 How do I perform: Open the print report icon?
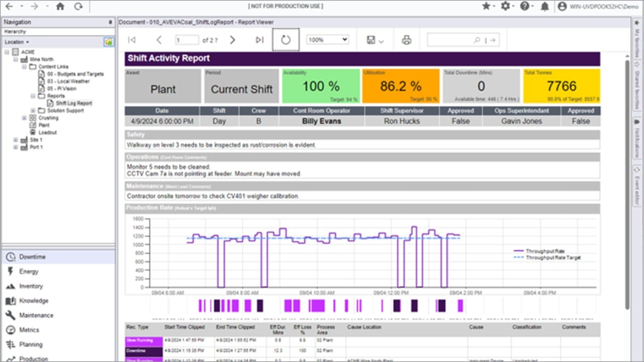coord(407,40)
